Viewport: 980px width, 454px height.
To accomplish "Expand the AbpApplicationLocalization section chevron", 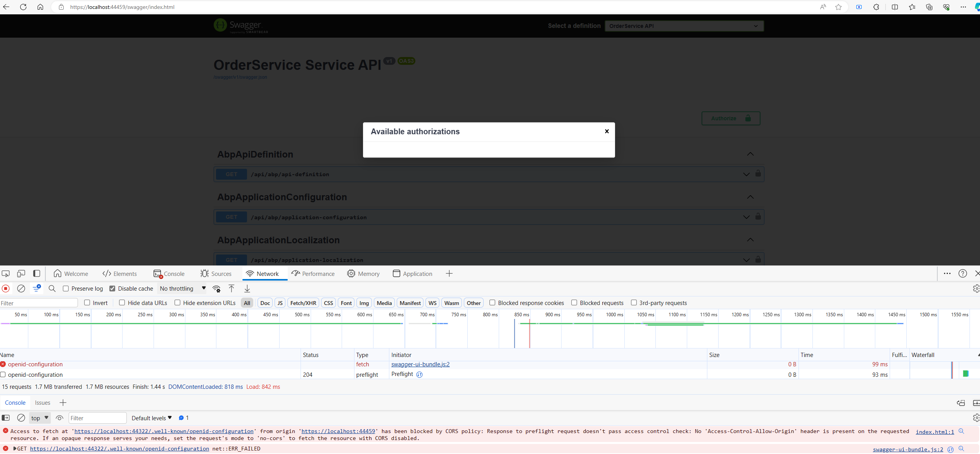I will (750, 240).
